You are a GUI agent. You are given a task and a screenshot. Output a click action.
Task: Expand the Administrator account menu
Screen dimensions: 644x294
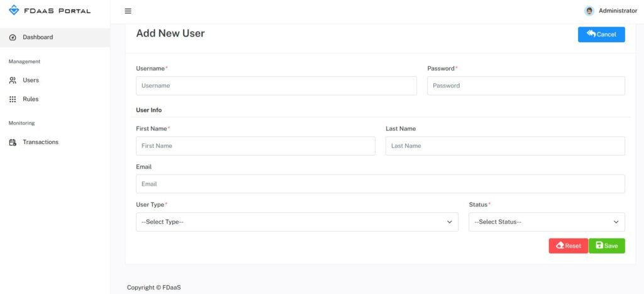(x=617, y=11)
